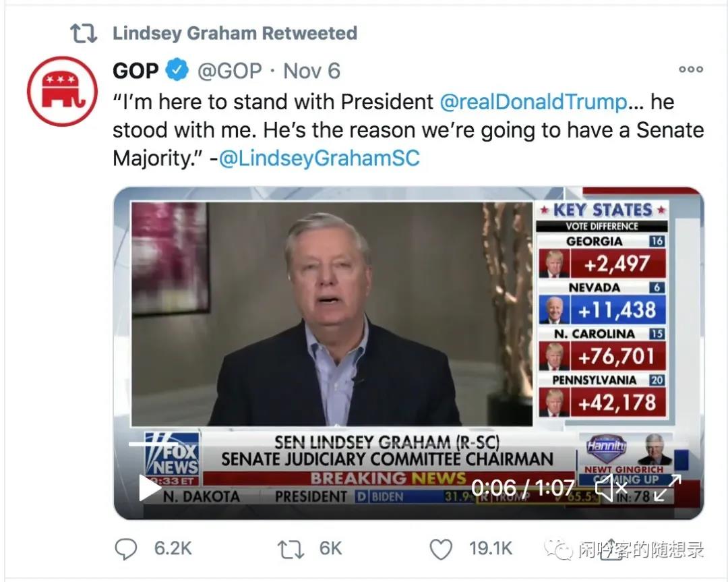Retweet using the arrows icon below video
728x582 pixels.
pos(291,549)
